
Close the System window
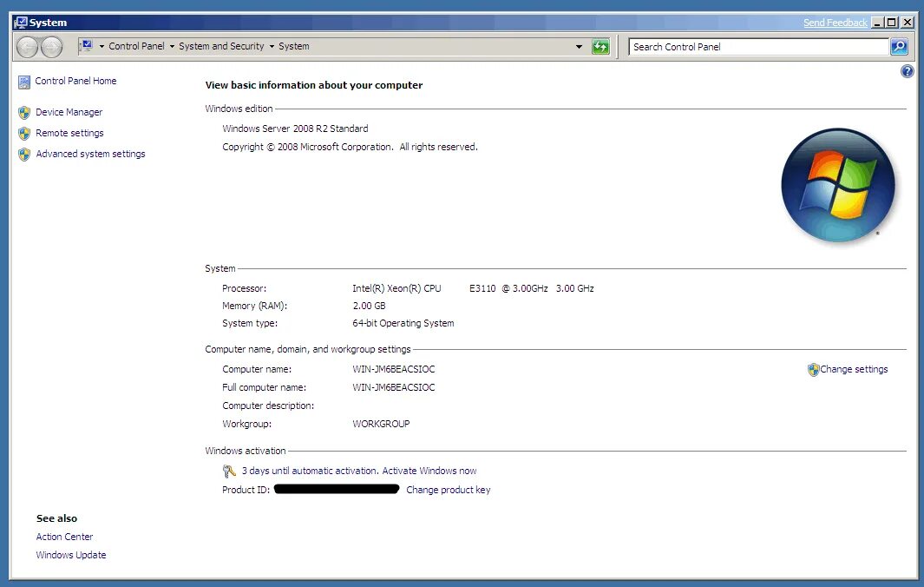908,23
